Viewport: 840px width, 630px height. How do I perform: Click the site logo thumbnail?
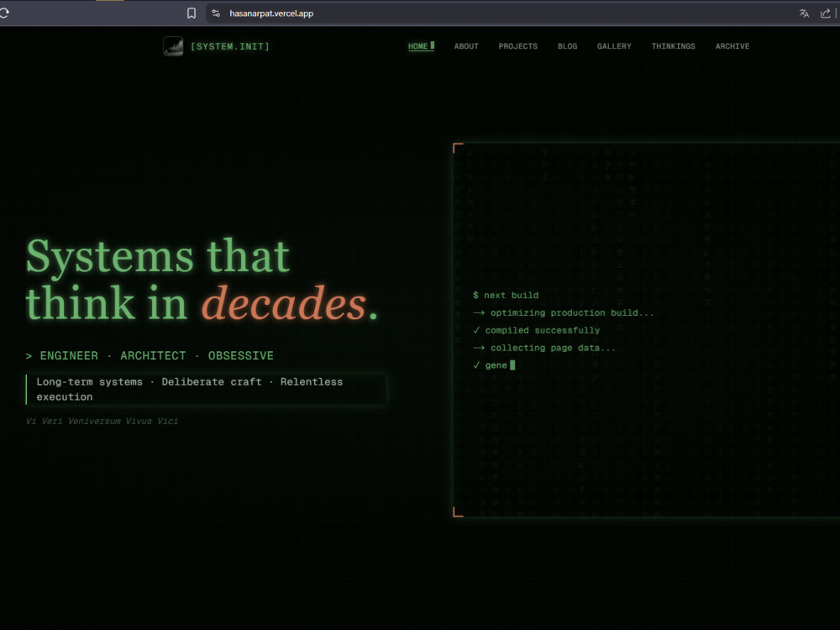coord(173,46)
